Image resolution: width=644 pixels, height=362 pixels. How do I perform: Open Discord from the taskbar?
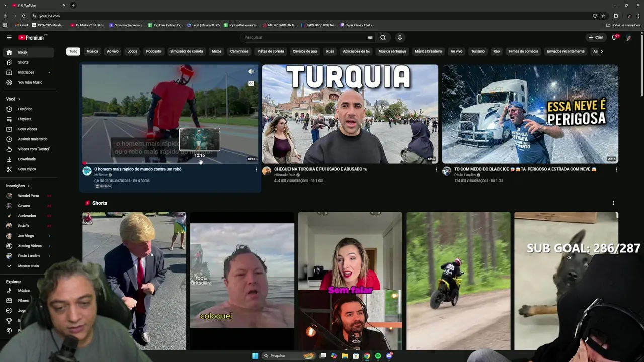click(x=389, y=356)
